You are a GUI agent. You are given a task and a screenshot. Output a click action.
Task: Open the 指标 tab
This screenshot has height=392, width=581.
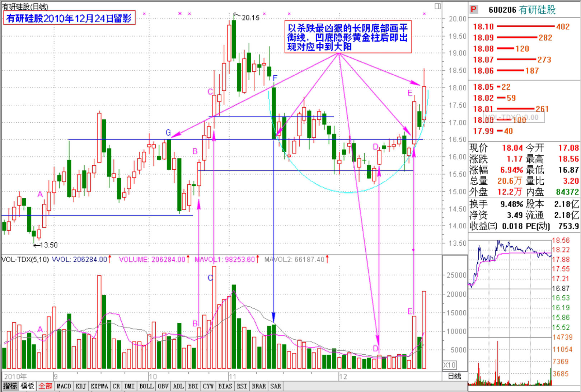point(10,386)
